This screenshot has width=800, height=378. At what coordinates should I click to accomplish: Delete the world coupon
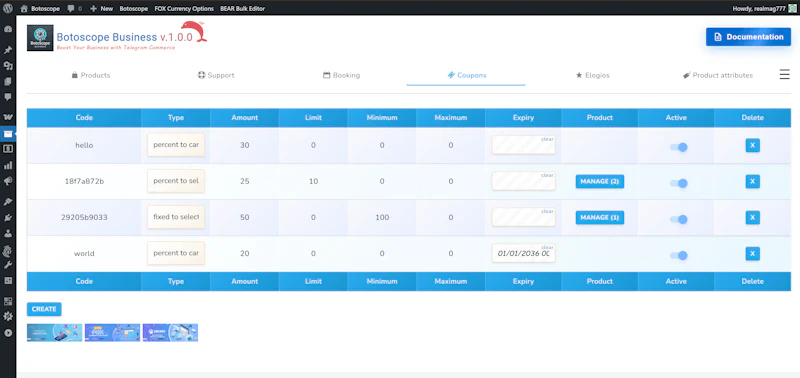click(x=752, y=254)
